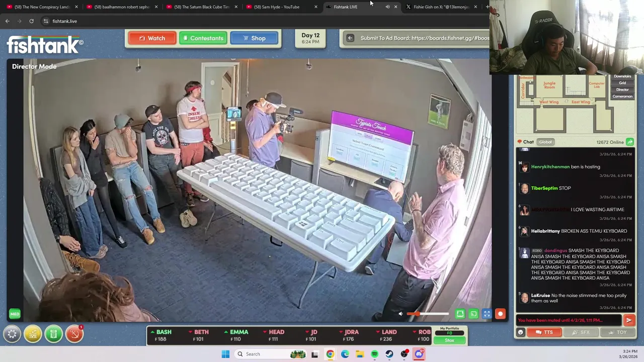Select LAND stock ticker
Screen dimensions: 644x362
coord(386,335)
